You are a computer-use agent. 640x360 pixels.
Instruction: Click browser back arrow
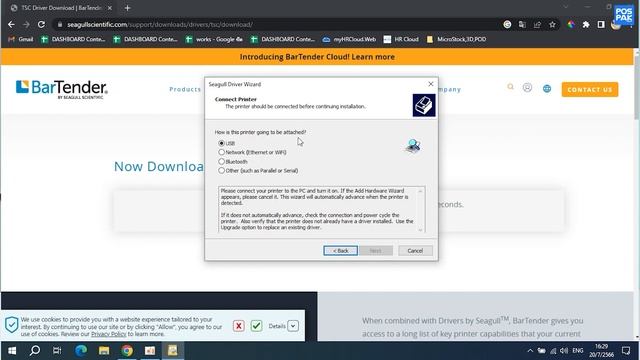tap(11, 24)
